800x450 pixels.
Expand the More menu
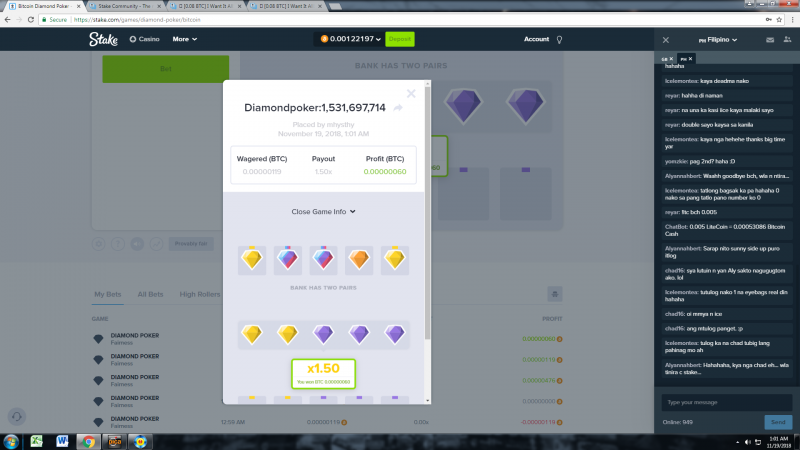pos(184,39)
